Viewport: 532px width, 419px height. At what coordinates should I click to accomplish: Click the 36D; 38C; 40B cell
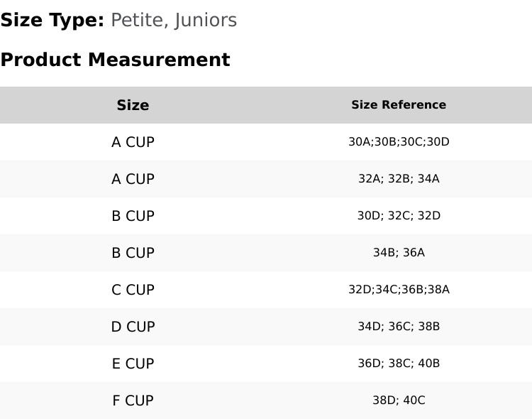pos(399,364)
